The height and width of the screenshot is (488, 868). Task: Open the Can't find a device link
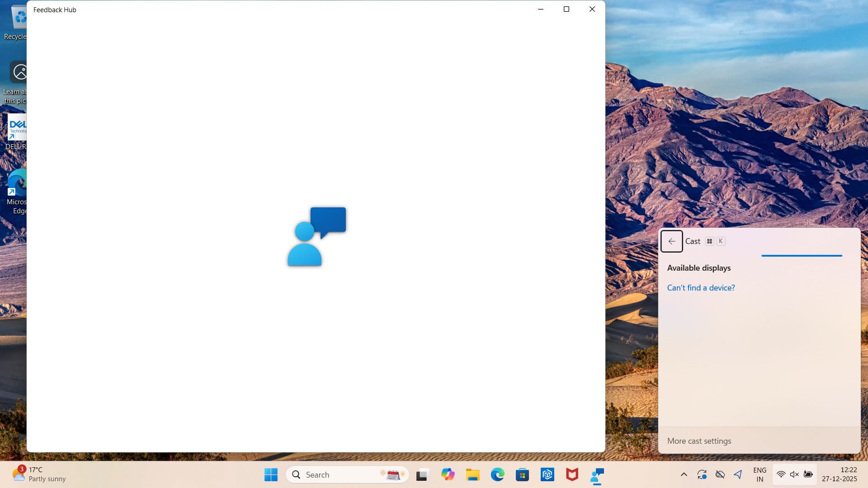pos(701,288)
